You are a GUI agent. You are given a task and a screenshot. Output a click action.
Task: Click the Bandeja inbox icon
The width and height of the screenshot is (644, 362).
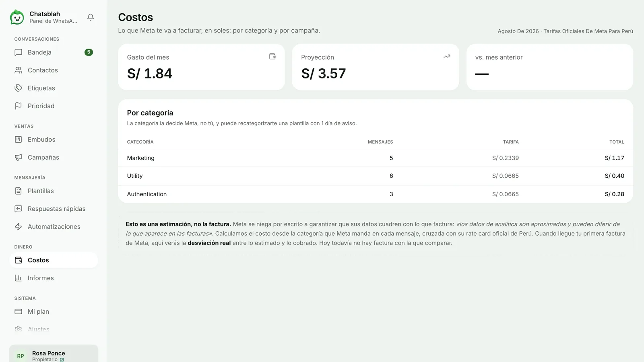(x=19, y=52)
